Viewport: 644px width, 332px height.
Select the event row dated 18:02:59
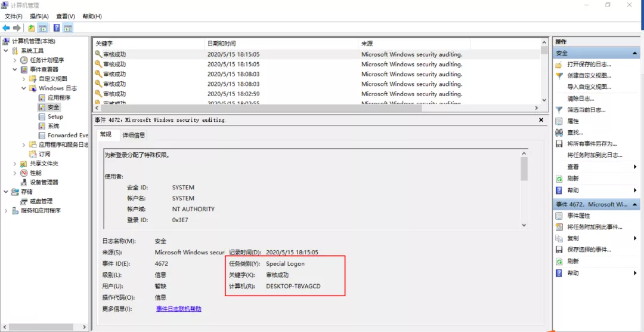[x=316, y=94]
